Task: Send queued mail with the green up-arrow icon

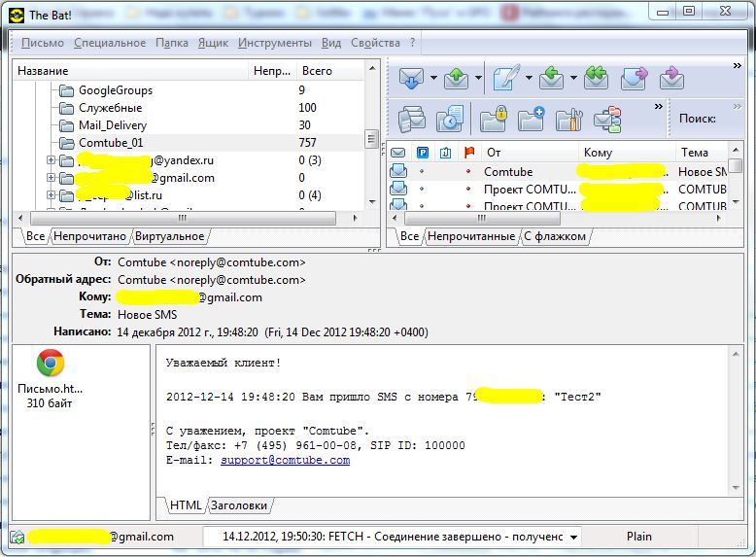Action: tap(456, 78)
